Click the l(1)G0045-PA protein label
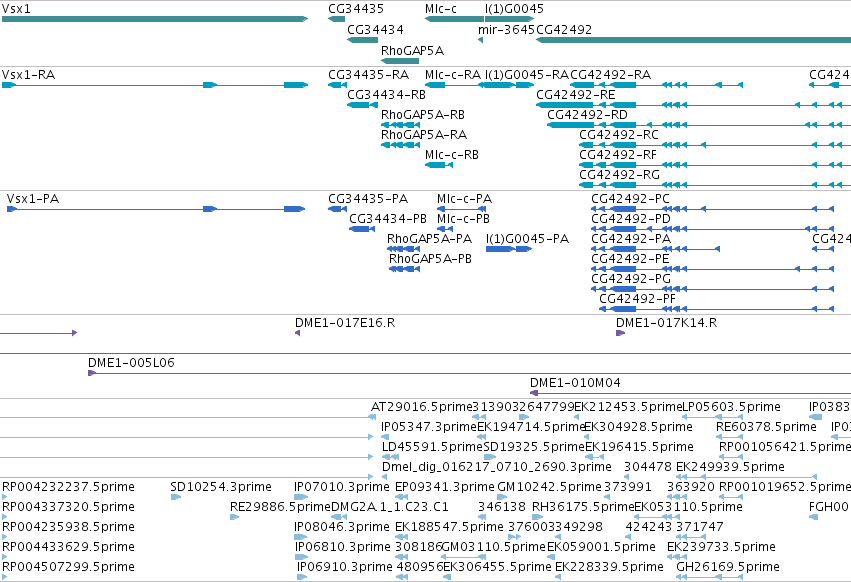Screen dimensions: 851x582 tap(527, 239)
